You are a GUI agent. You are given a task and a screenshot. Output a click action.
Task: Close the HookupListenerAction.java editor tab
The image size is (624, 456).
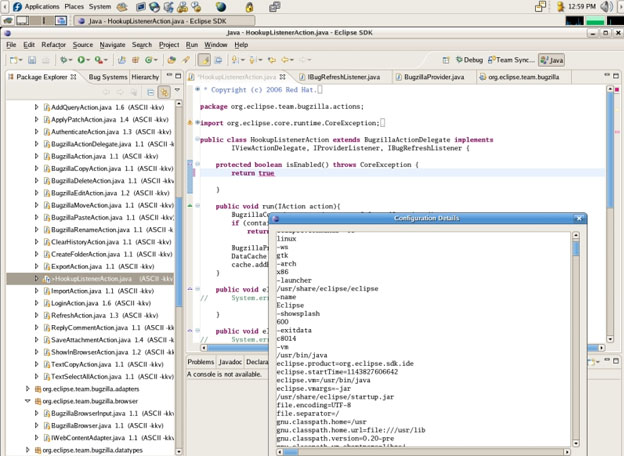[282, 77]
